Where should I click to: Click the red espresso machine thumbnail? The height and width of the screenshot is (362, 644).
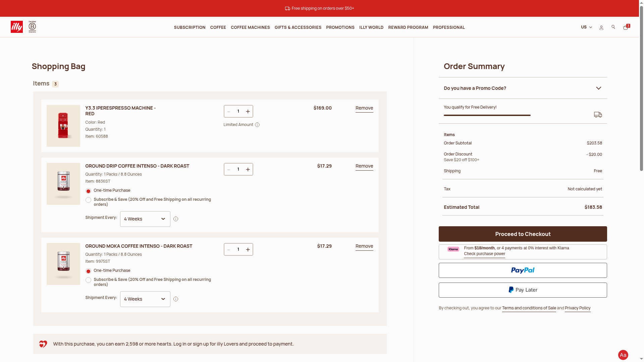(63, 126)
